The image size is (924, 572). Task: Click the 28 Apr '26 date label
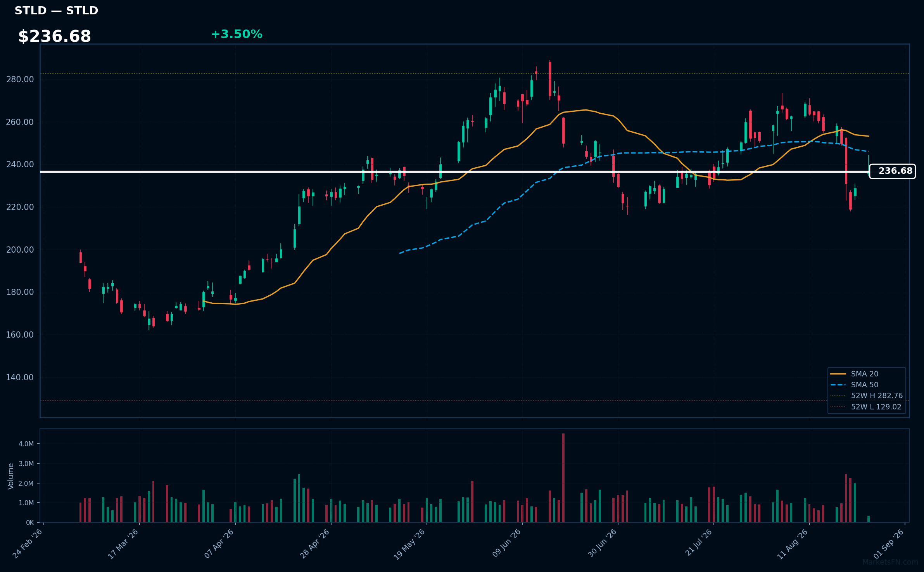tap(315, 544)
